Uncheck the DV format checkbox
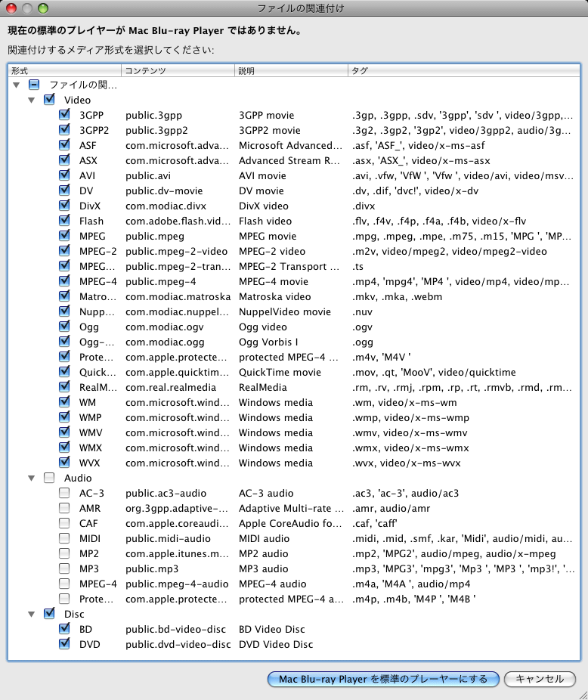588x700 pixels. coord(64,190)
